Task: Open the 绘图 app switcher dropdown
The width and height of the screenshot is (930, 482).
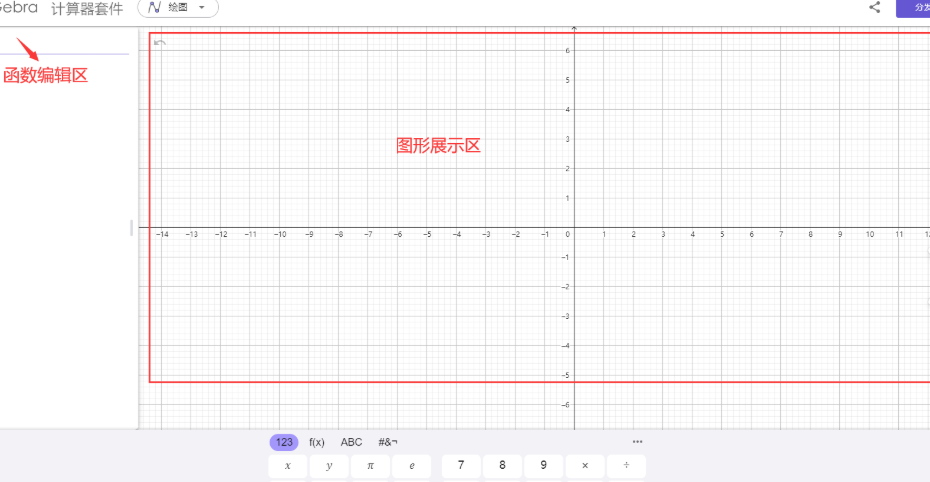Action: tap(178, 8)
